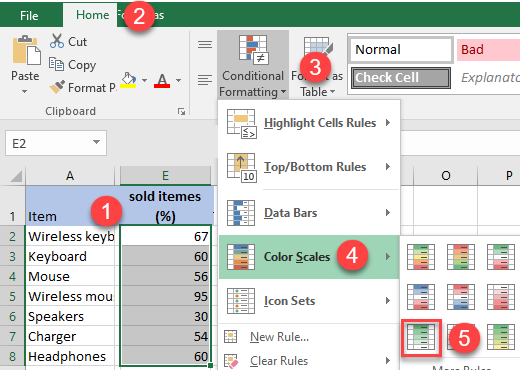
Task: Apply the Explanatory cell style
Action: (490, 78)
